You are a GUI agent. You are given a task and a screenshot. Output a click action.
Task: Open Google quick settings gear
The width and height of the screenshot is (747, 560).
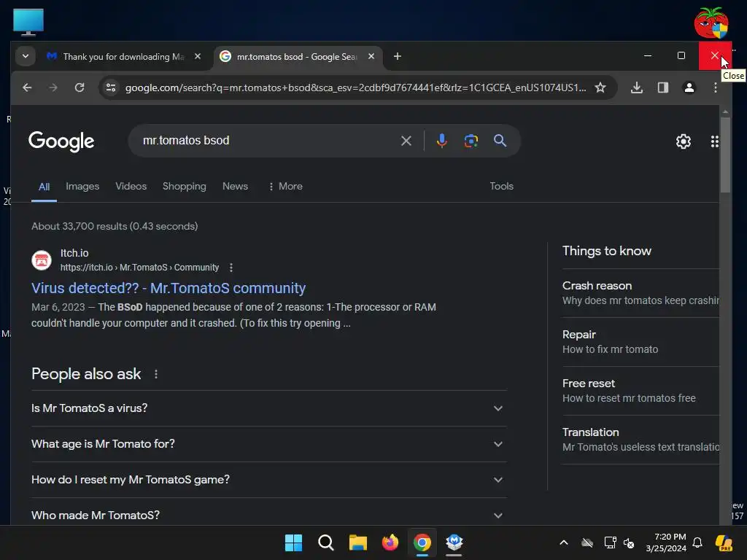point(683,141)
